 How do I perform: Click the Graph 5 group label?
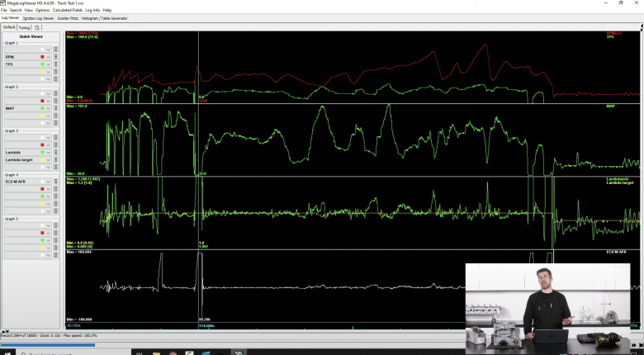click(x=12, y=219)
